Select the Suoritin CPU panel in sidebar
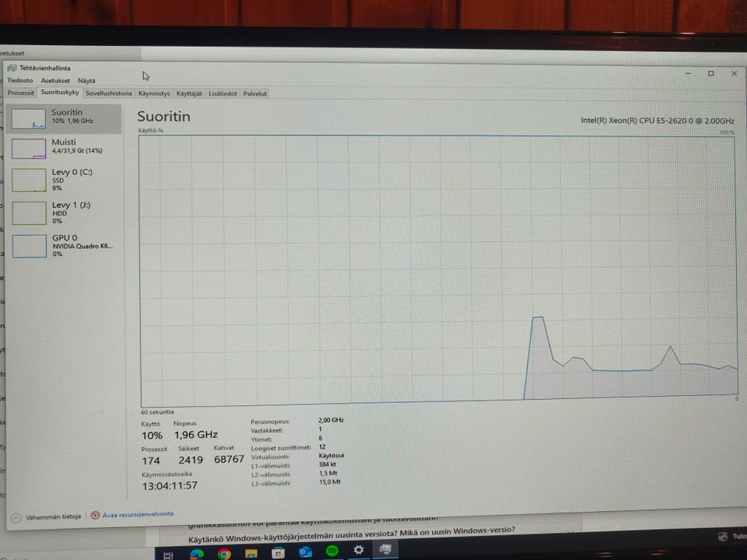The image size is (747, 560). pyautogui.click(x=65, y=118)
